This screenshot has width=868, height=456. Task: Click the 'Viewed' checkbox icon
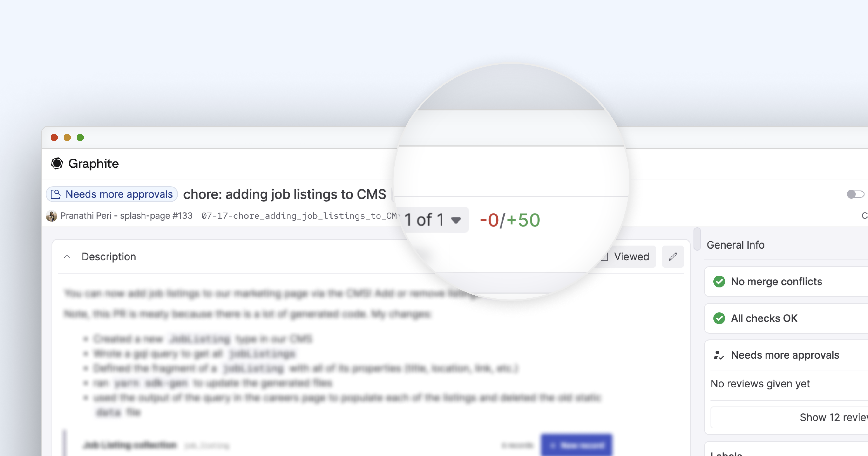603,257
